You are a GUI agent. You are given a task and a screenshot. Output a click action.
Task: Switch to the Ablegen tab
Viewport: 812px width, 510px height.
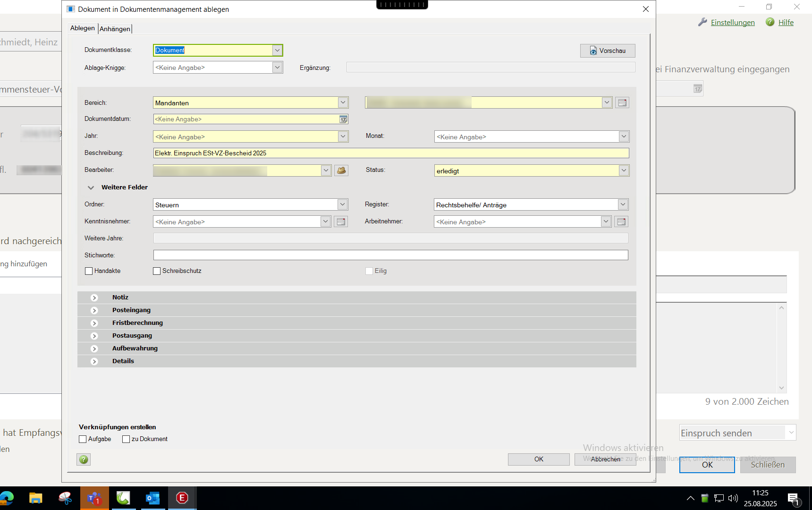83,28
